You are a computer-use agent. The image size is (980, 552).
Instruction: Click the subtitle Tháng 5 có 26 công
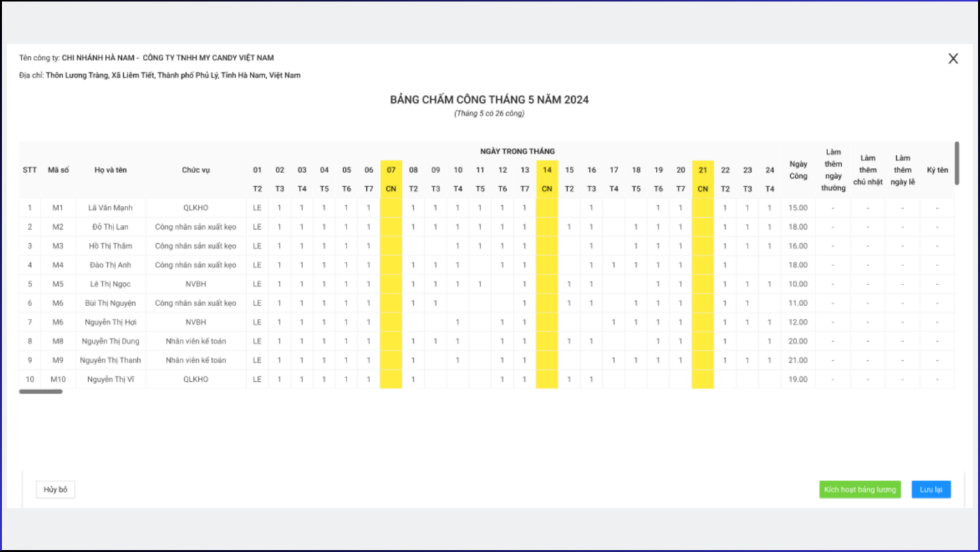(489, 113)
